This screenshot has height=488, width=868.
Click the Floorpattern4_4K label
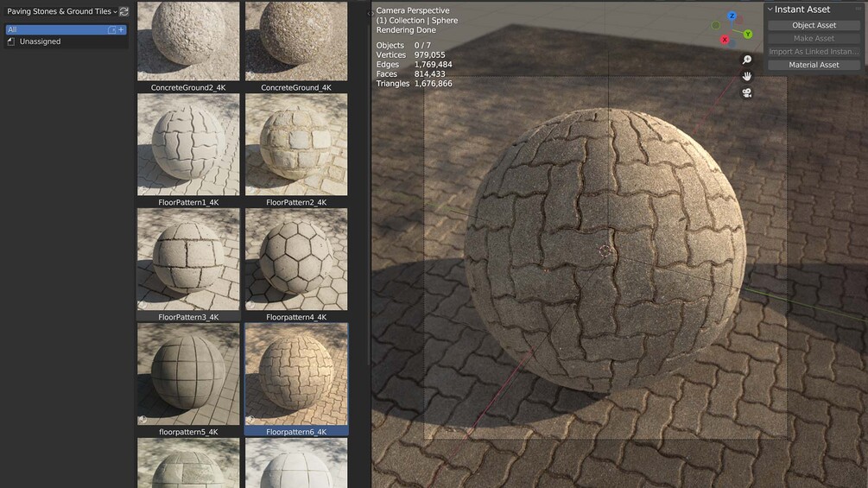(296, 317)
